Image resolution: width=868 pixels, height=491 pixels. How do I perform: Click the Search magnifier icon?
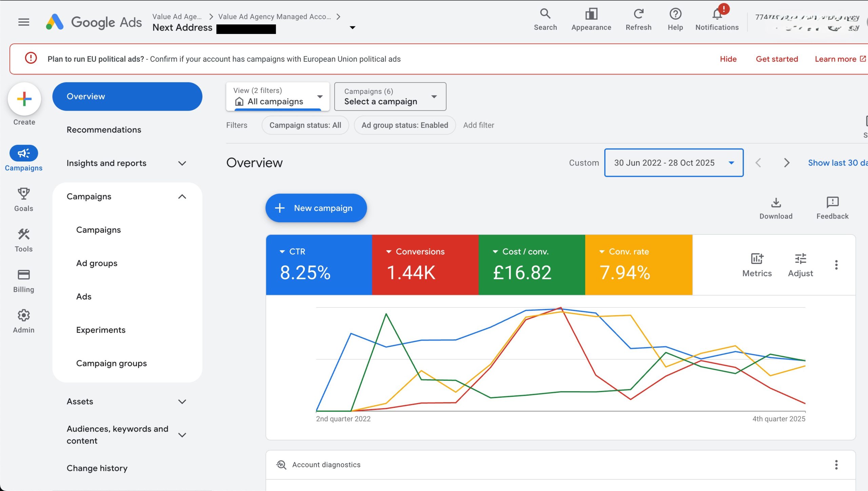(x=545, y=14)
